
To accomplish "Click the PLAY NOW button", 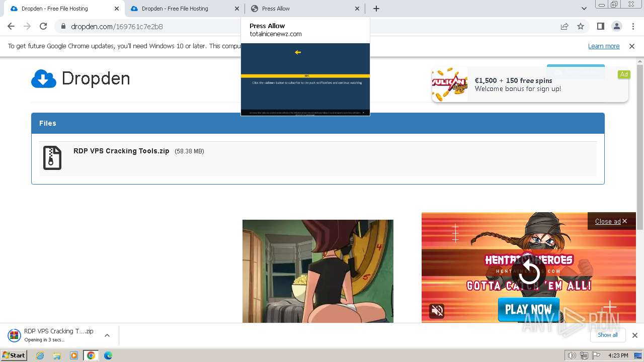I will click(x=528, y=309).
